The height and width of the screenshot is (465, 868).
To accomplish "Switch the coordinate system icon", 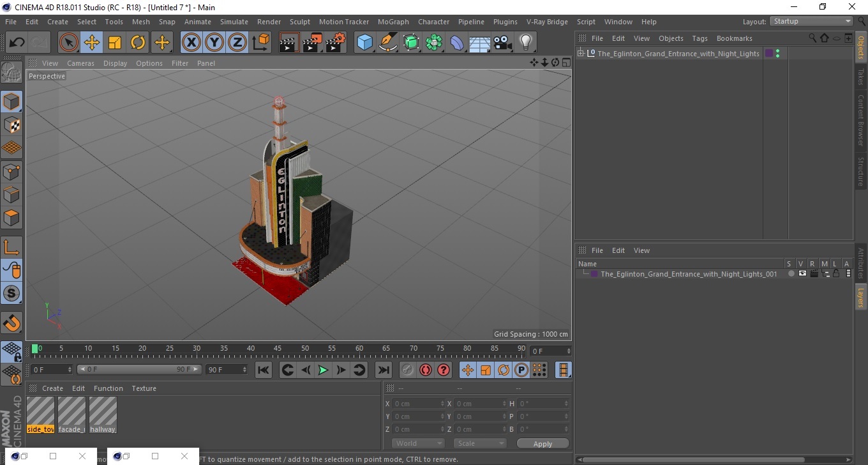I will pos(261,43).
